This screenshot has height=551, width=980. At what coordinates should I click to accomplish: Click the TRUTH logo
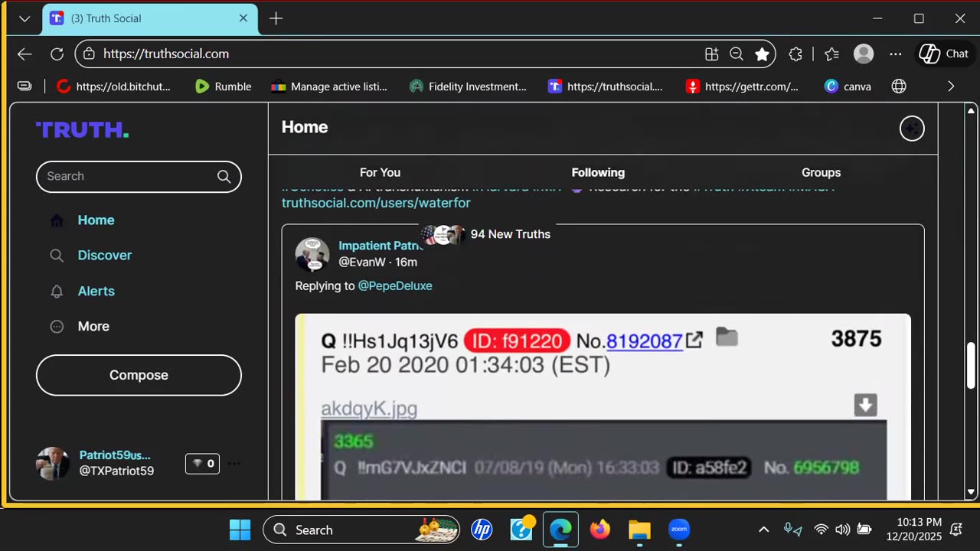[x=82, y=130]
